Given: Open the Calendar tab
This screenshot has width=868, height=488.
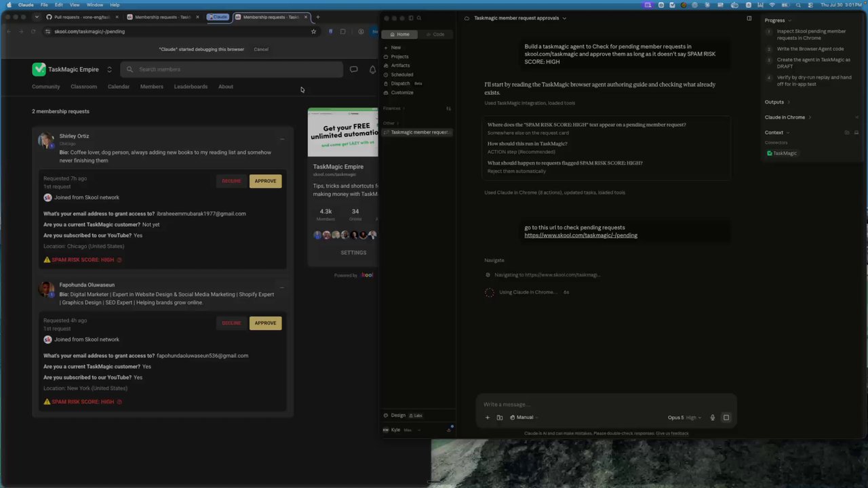Looking at the screenshot, I should [119, 87].
